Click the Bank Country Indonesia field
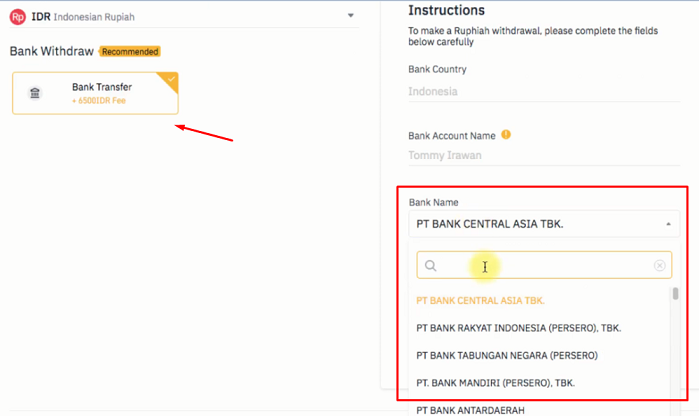 (x=544, y=91)
